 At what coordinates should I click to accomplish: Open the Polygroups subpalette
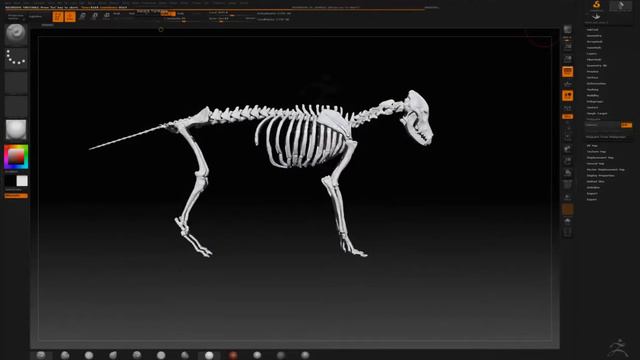[595, 102]
